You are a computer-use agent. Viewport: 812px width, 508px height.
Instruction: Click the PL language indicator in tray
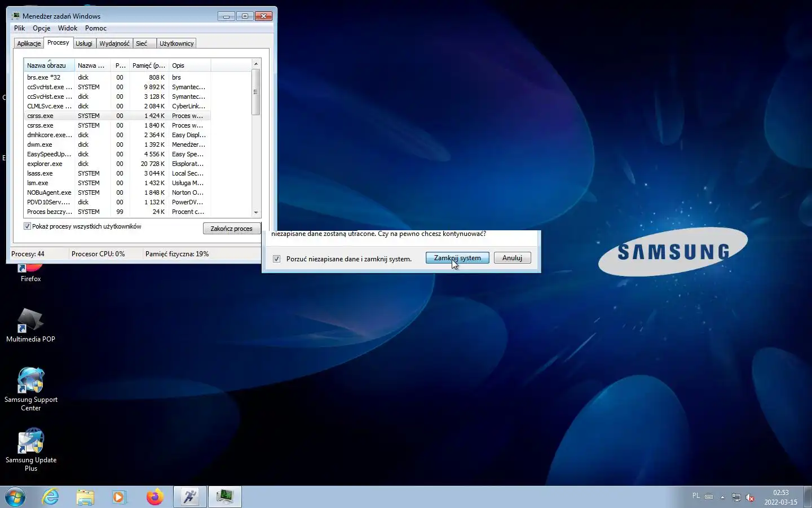pos(696,496)
